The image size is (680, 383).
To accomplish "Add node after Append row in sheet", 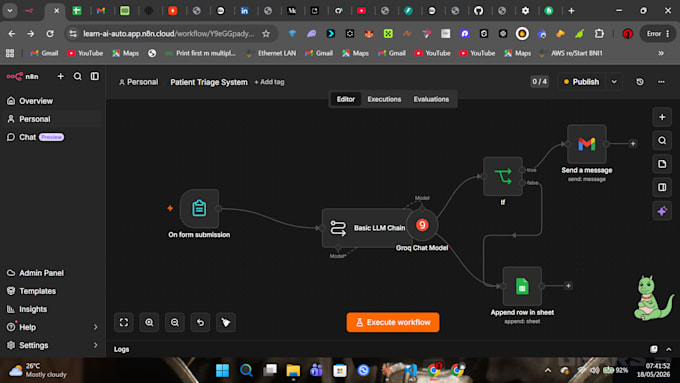I will pyautogui.click(x=568, y=286).
